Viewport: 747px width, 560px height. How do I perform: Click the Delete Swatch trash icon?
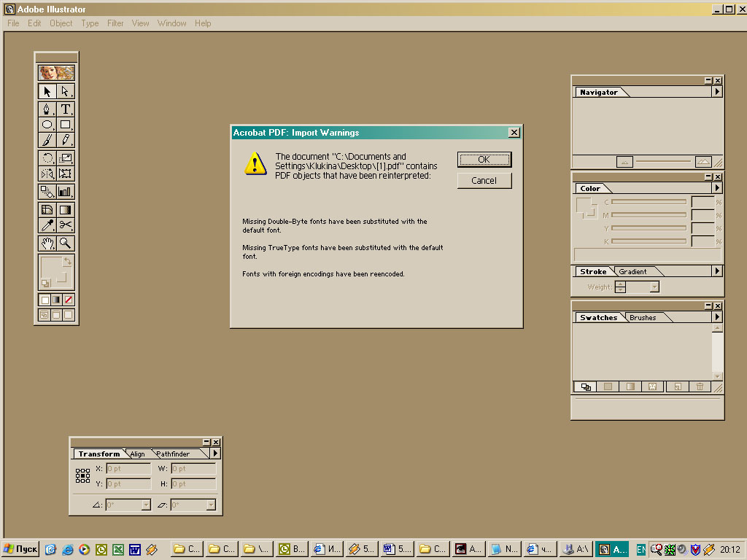tap(700, 386)
